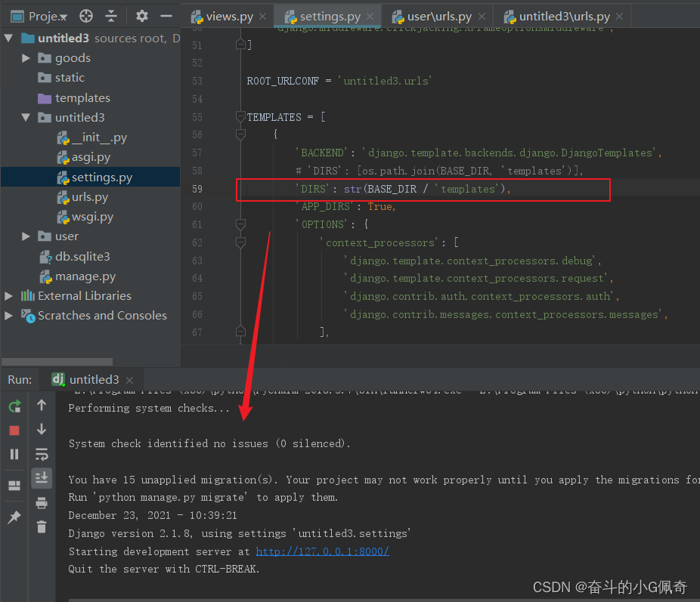Print console output via printer icon
Viewport: 700px width, 602px height.
(x=42, y=502)
